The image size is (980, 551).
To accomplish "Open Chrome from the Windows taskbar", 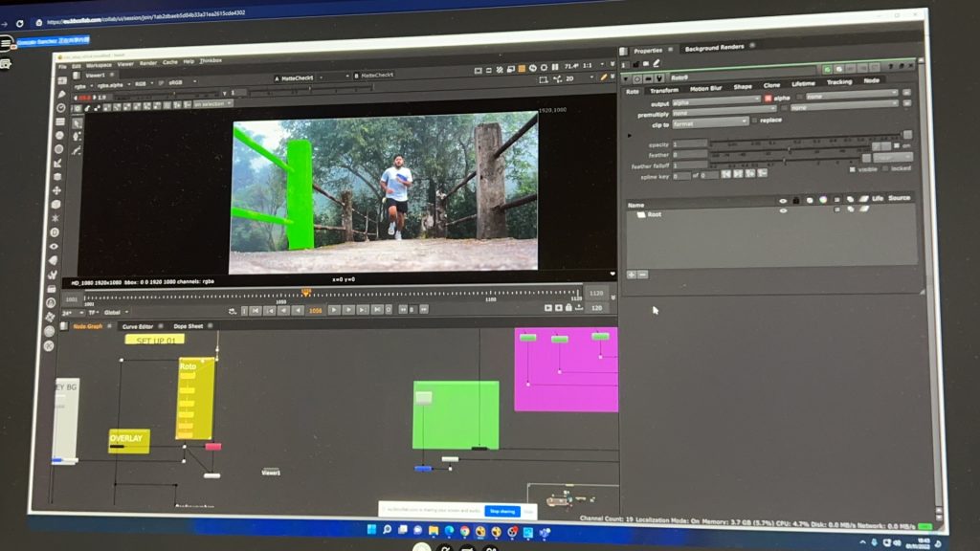I will coord(464,532).
